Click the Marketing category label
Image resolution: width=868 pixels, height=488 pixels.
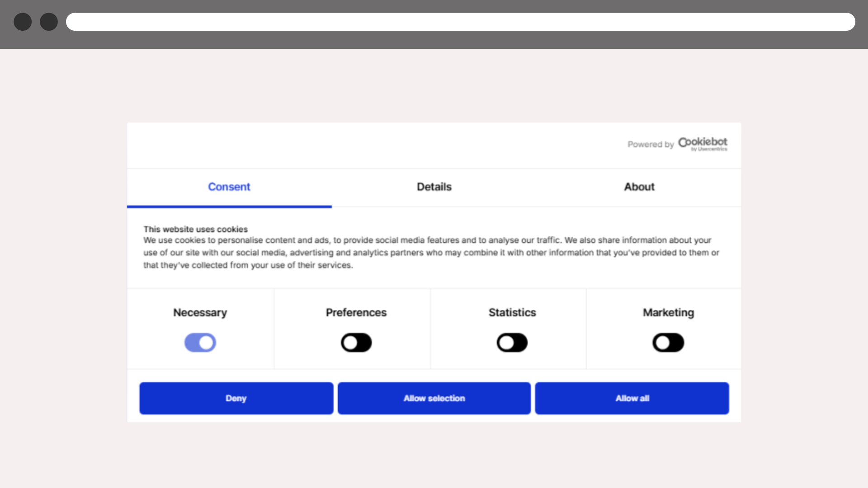[x=668, y=313]
